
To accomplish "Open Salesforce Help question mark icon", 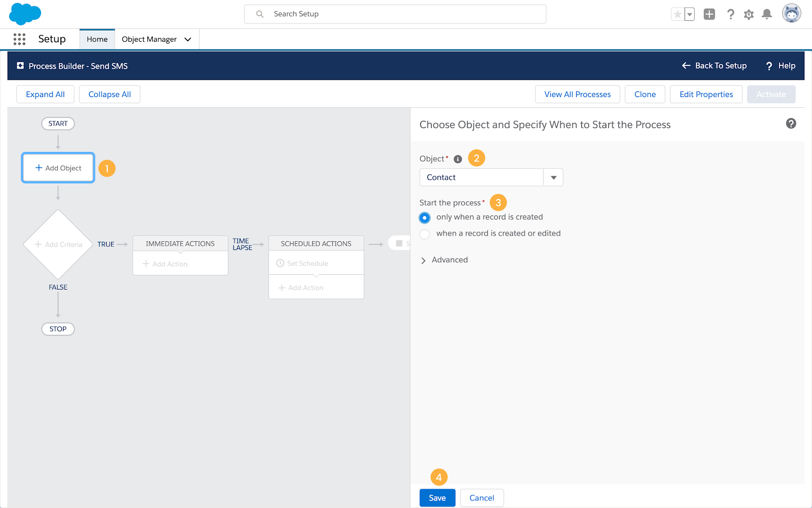I will (x=730, y=14).
